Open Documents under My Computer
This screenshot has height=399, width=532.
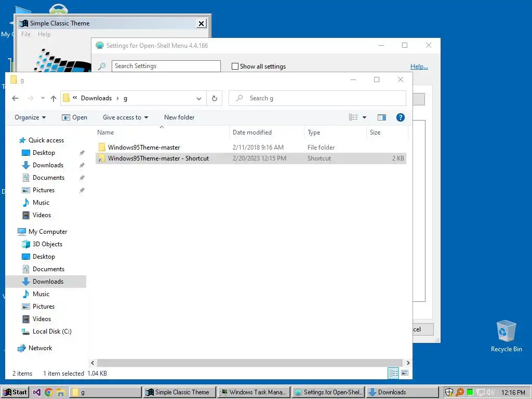(48, 269)
